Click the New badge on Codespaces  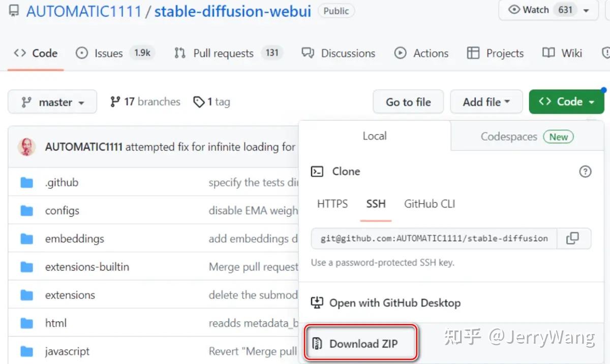pos(558,137)
